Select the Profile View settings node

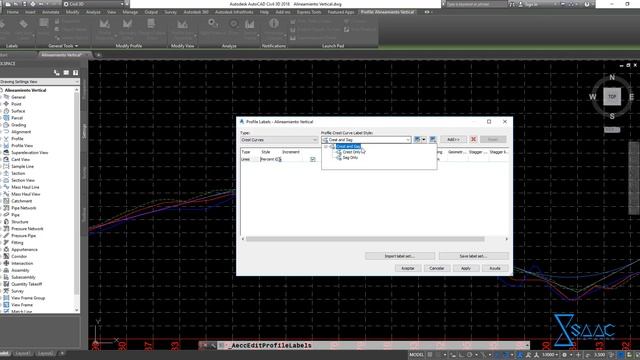click(22, 146)
